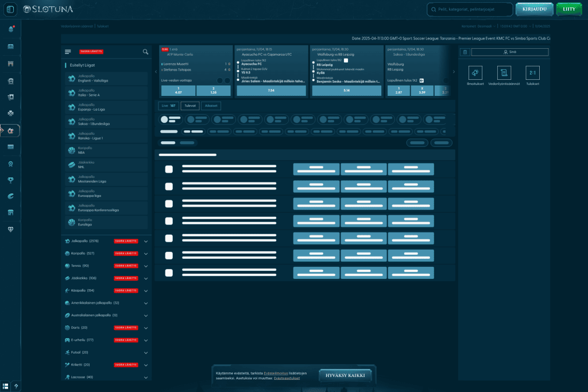Open the Ilmoitukset megaphone icon

475,73
